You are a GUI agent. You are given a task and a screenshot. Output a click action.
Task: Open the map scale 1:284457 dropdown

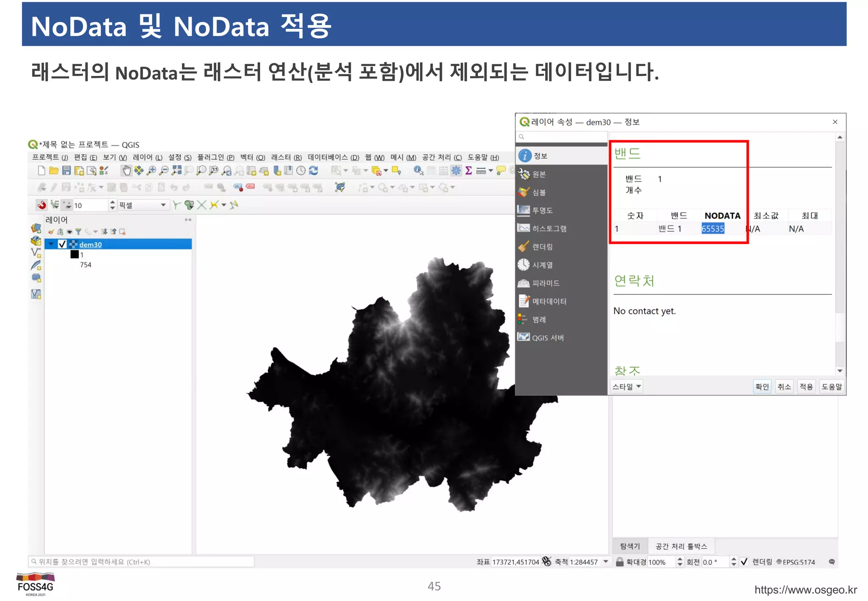click(x=606, y=562)
